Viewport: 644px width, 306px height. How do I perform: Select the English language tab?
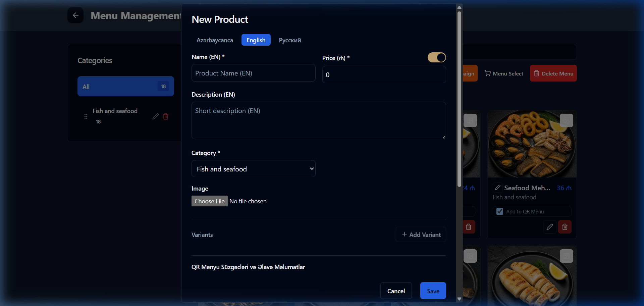coord(256,40)
